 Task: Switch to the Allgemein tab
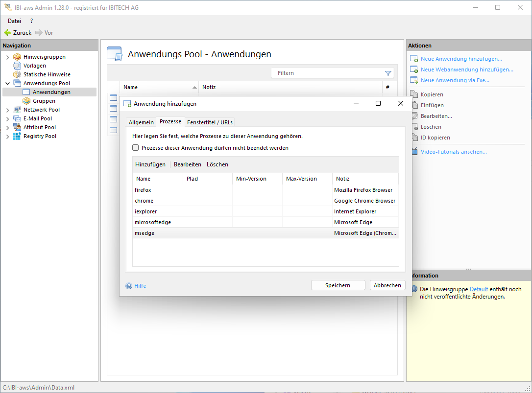pos(141,122)
